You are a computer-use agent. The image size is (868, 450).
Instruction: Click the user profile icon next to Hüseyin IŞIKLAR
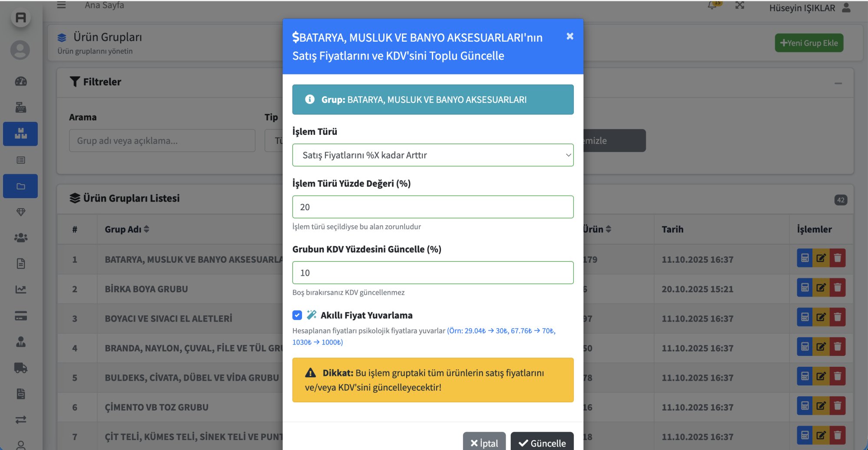click(845, 7)
